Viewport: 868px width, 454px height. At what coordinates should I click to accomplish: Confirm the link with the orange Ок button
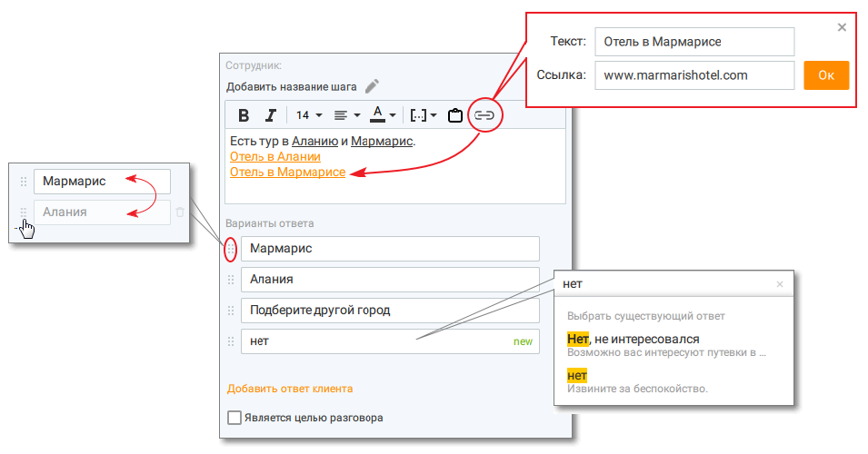pyautogui.click(x=826, y=75)
